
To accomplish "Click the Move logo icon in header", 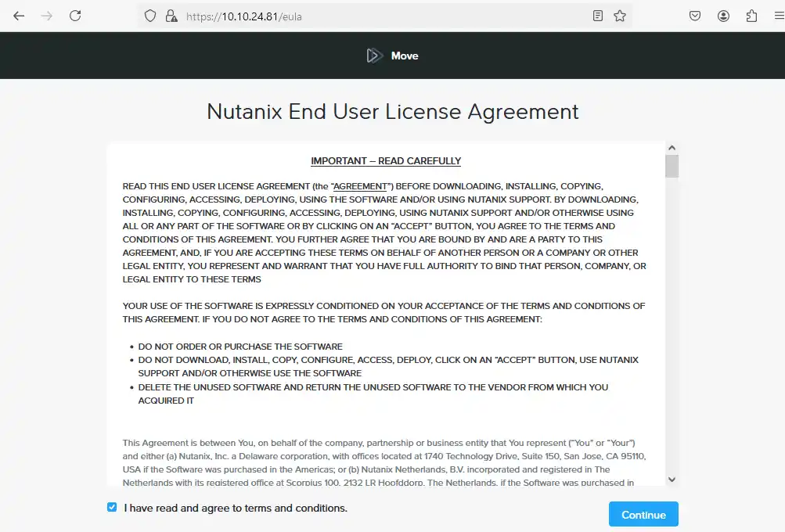I will [374, 56].
